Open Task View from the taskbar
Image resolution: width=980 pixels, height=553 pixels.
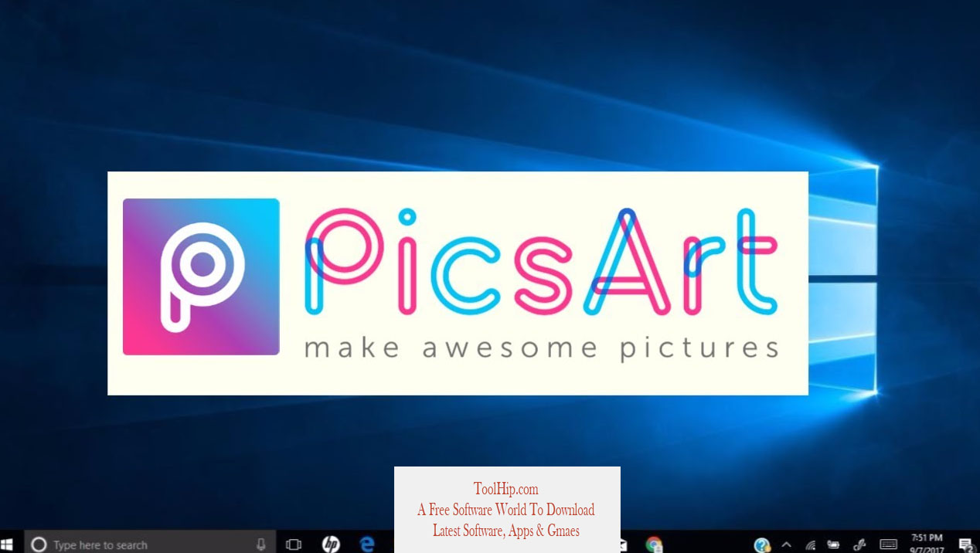(294, 545)
